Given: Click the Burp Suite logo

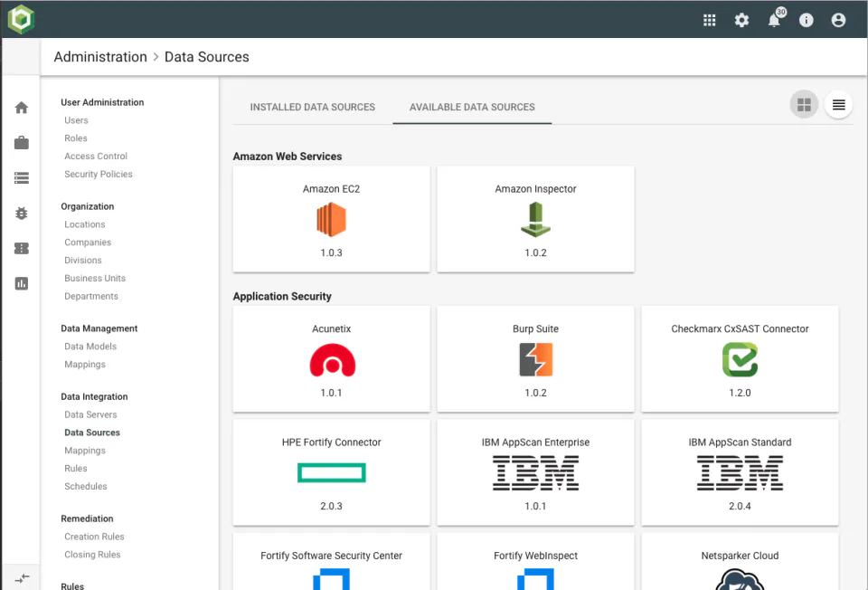Looking at the screenshot, I should pyautogui.click(x=535, y=359).
